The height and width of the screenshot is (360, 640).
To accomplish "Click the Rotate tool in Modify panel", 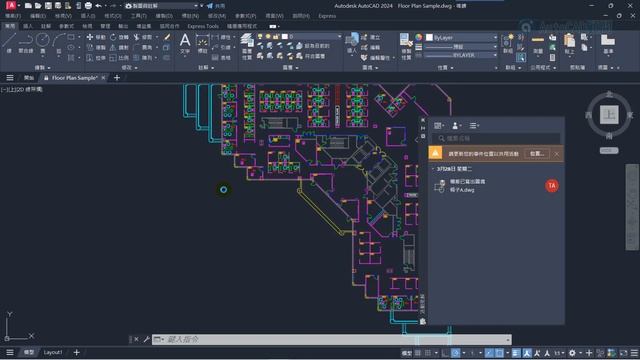I will [119, 37].
